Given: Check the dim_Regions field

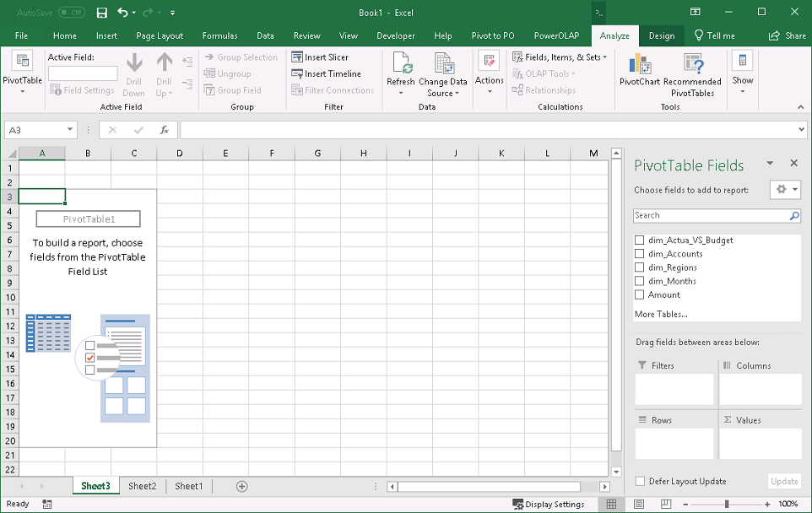Looking at the screenshot, I should click(x=640, y=267).
